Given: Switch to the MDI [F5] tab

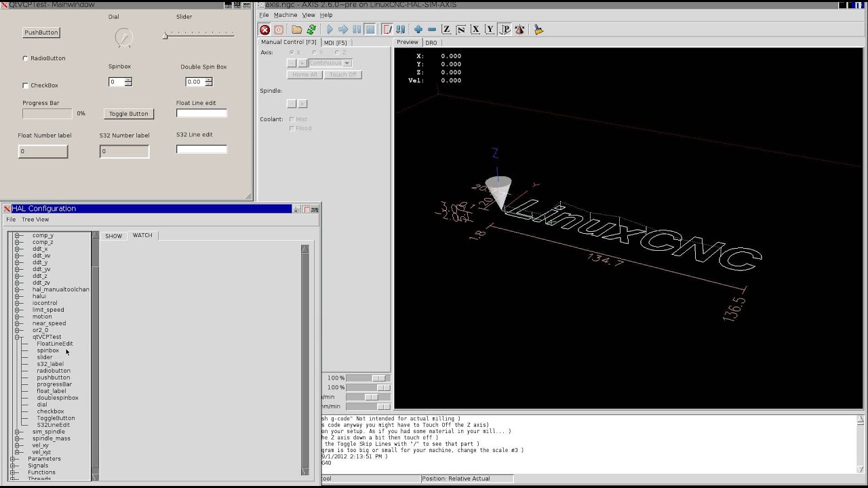Looking at the screenshot, I should [x=335, y=43].
